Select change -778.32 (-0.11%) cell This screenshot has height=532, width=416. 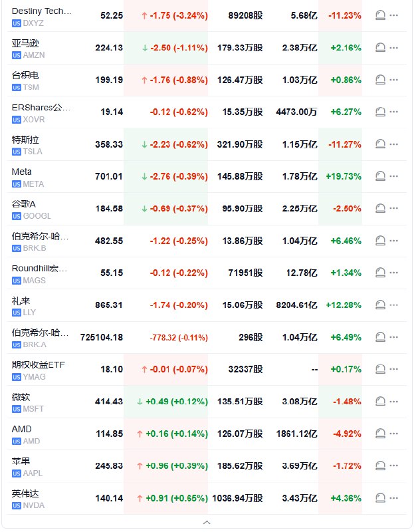(x=179, y=338)
